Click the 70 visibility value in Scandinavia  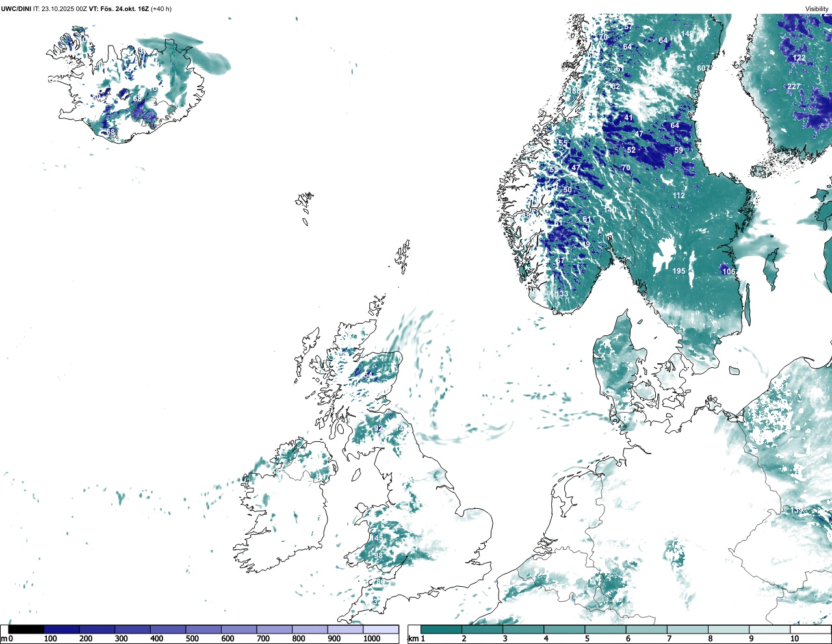(626, 168)
